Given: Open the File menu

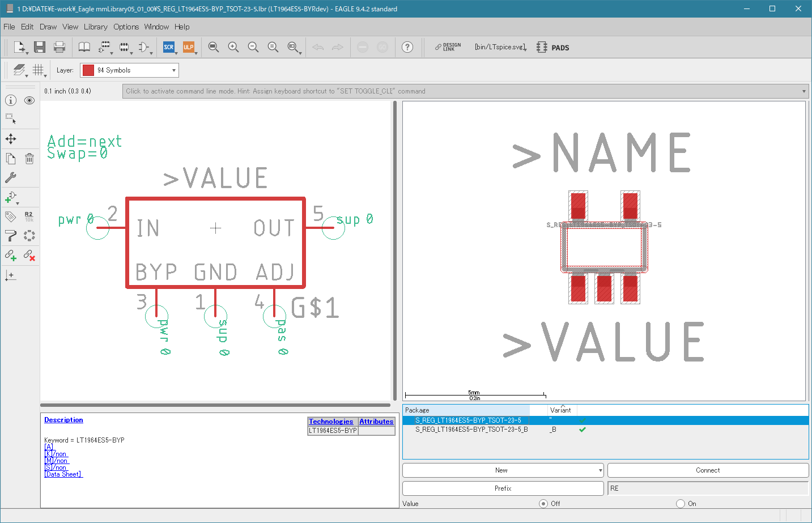Looking at the screenshot, I should (x=9, y=27).
